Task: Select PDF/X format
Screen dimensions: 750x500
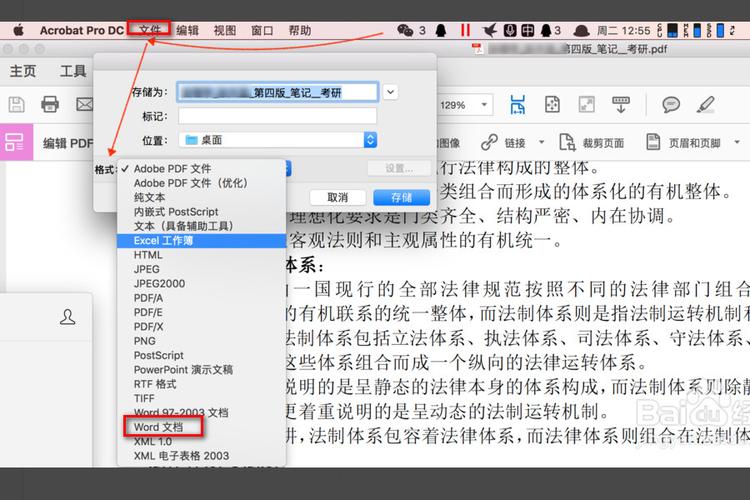Action: click(x=201, y=327)
